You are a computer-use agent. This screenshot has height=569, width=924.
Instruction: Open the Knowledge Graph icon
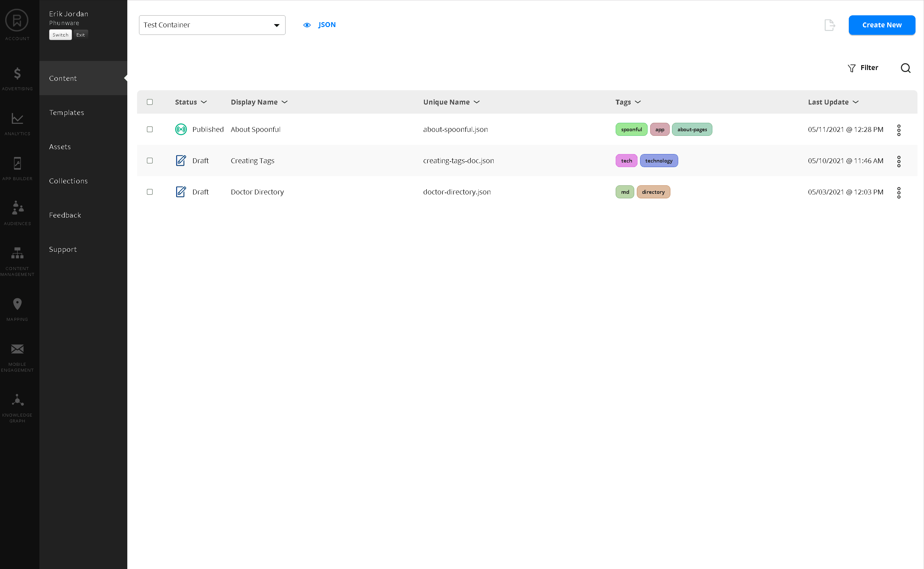click(x=17, y=400)
